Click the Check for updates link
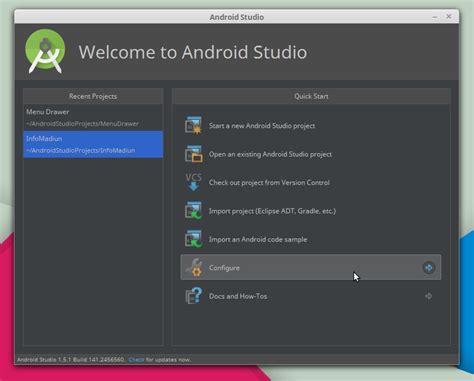The image size is (474, 381). click(136, 360)
